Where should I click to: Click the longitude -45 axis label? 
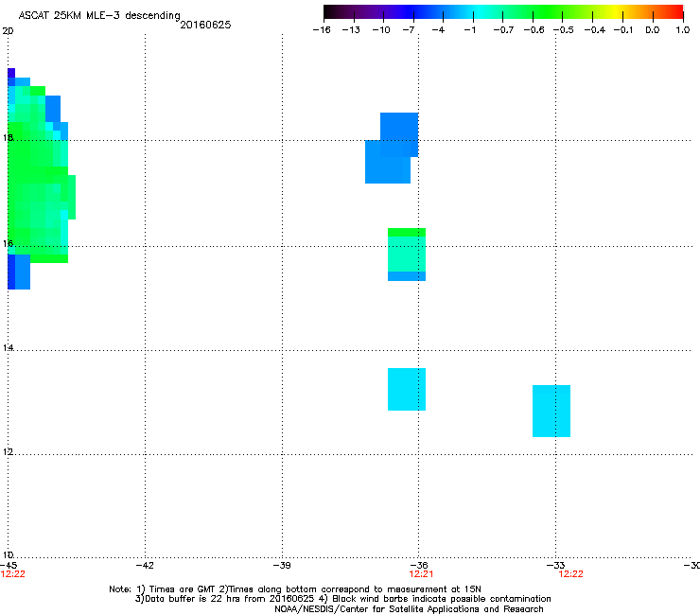[9, 566]
